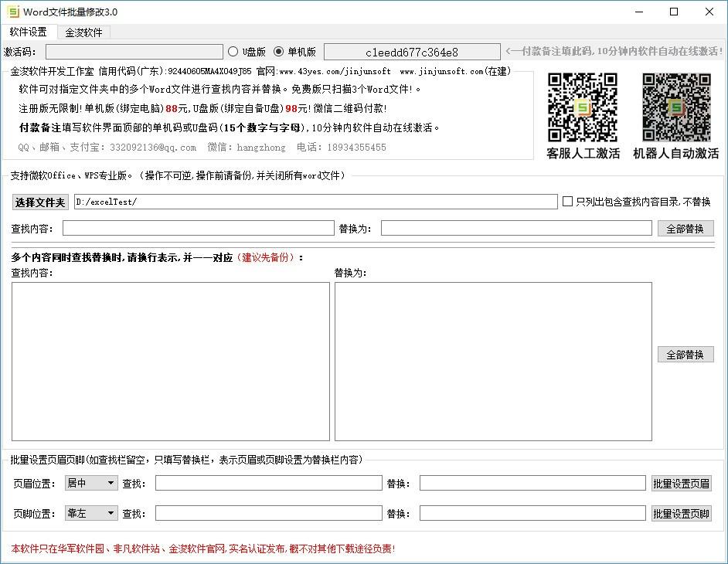Click the single-line 查找内容 input field
Screen dimensions: 728x564
[199, 228]
